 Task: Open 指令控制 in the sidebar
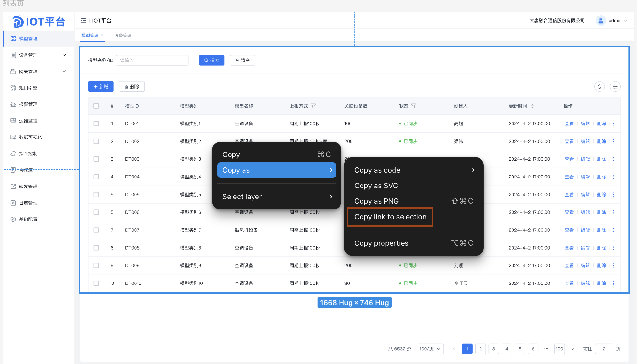(x=28, y=154)
